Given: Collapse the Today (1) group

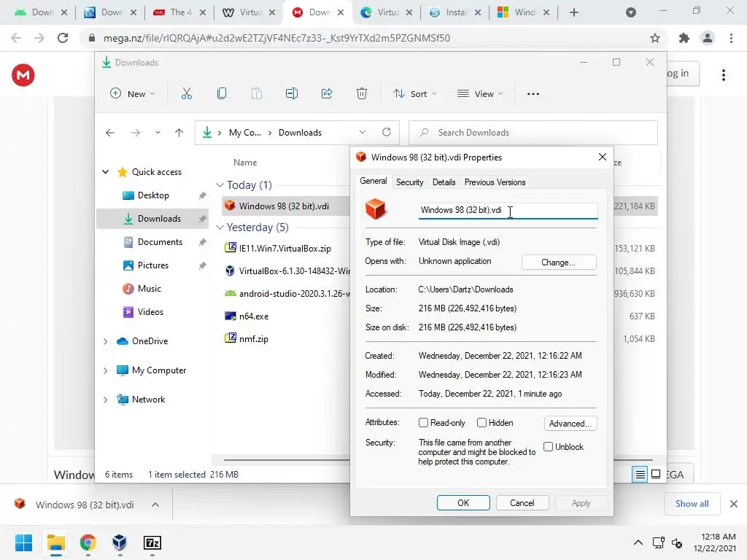Looking at the screenshot, I should [220, 184].
